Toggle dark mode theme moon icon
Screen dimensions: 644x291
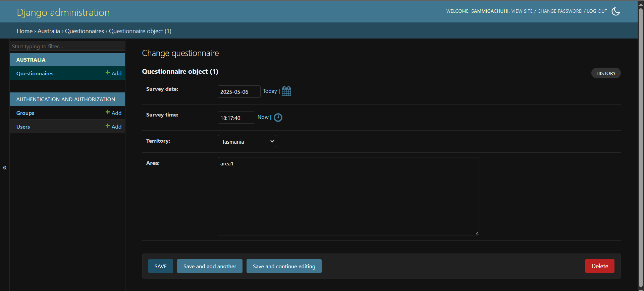coord(615,11)
